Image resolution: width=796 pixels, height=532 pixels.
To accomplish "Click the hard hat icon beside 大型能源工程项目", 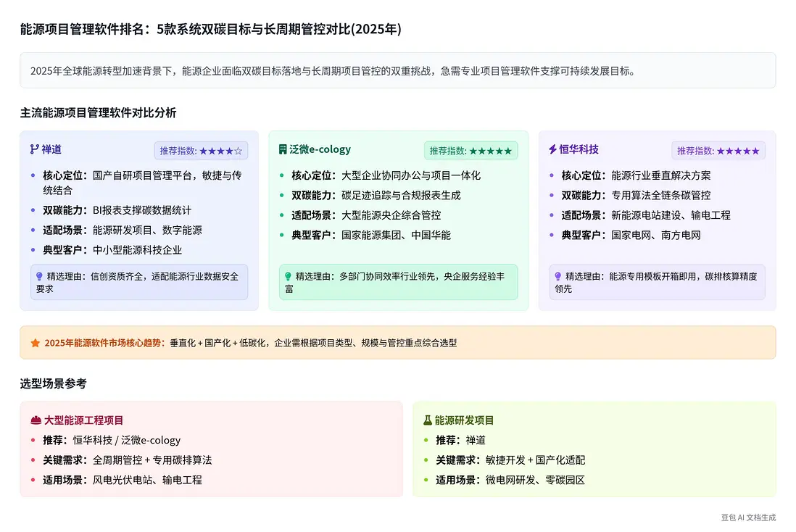I will [x=36, y=420].
